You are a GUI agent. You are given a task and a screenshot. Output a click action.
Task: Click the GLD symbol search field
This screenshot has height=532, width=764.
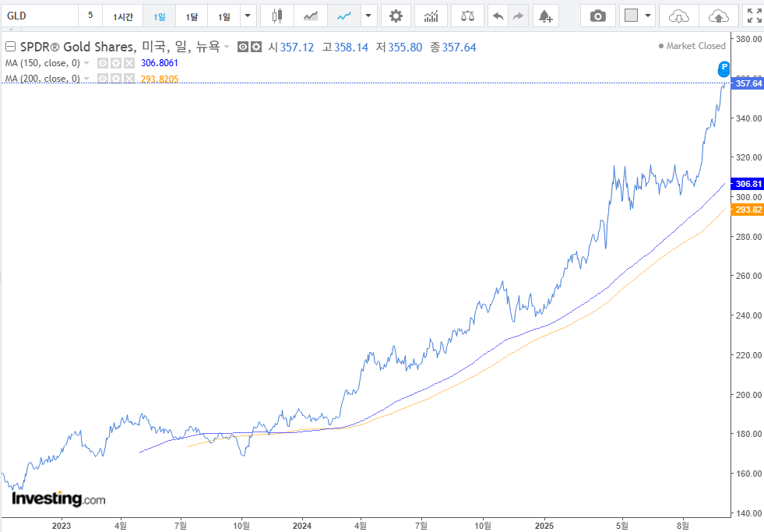pyautogui.click(x=41, y=16)
